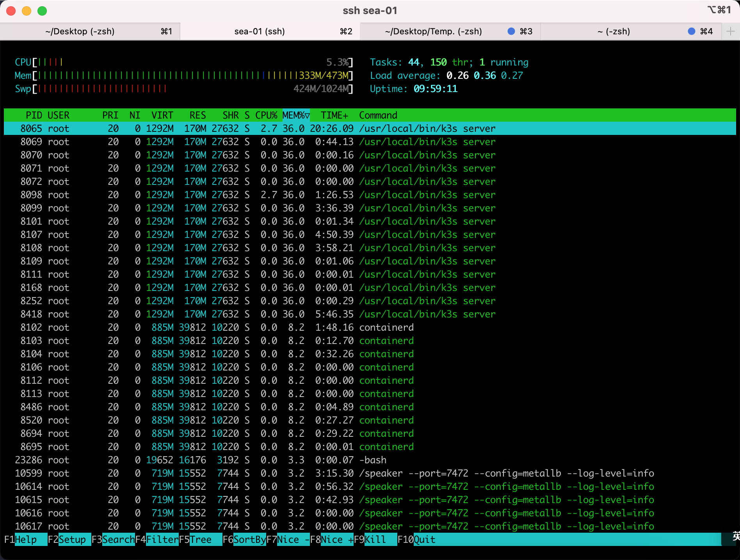Click F3 Search in htop footer
The height and width of the screenshot is (560, 740).
[113, 539]
